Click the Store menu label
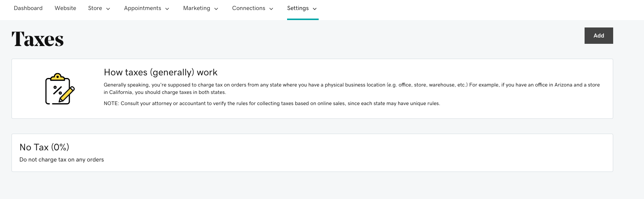This screenshot has height=199, width=644. coord(95,8)
